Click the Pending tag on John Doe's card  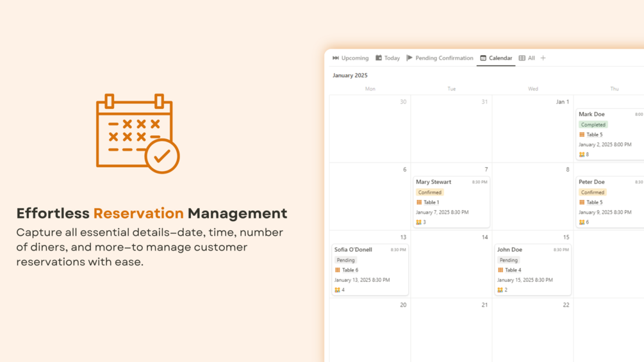[x=508, y=259]
